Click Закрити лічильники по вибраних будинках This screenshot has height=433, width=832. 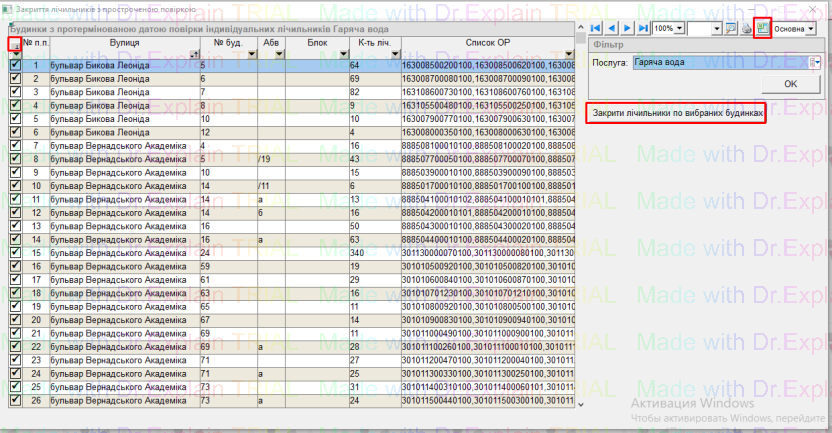tap(677, 113)
